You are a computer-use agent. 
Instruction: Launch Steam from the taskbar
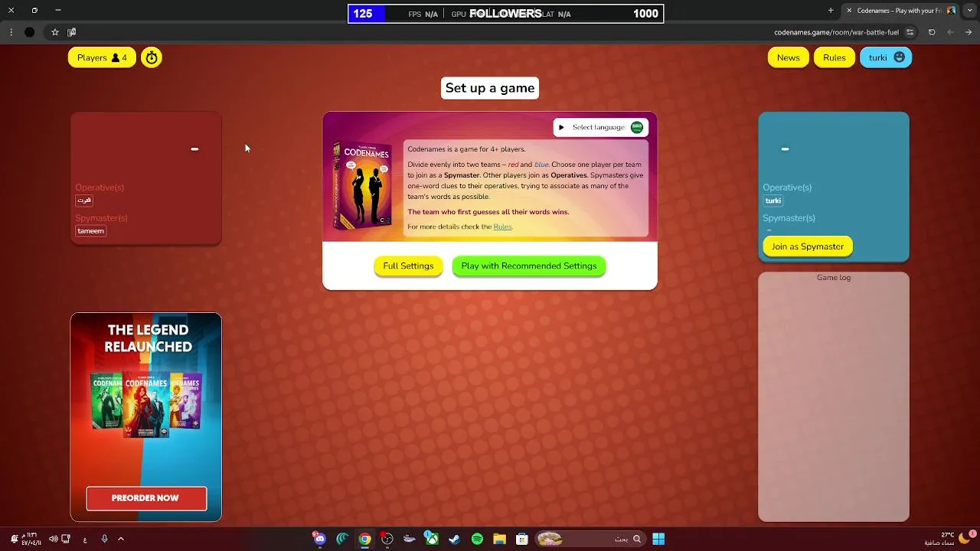[x=454, y=539]
